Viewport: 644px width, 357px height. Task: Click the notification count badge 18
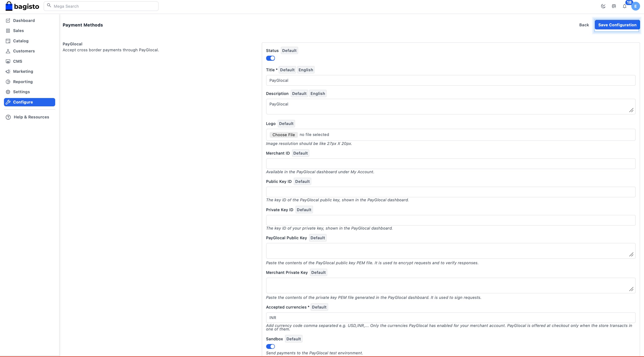click(x=629, y=2)
